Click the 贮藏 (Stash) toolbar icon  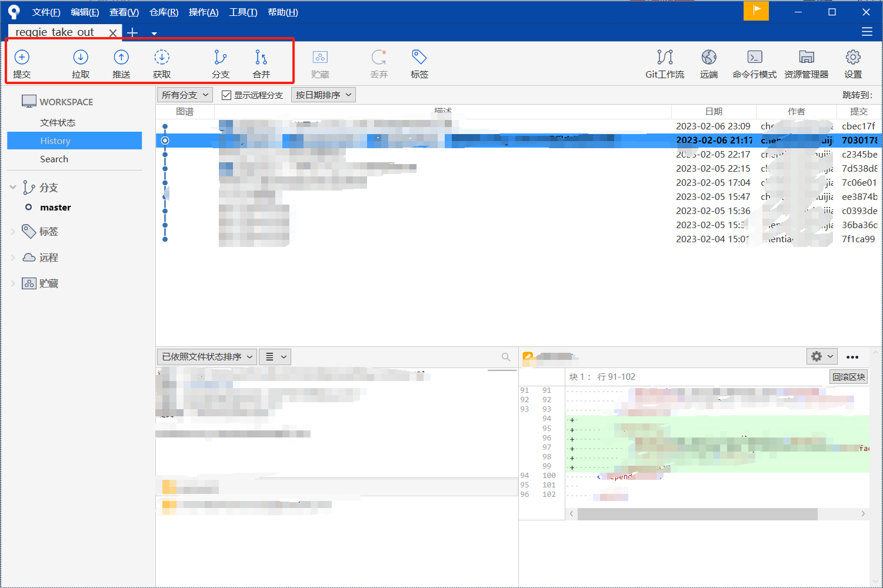tap(320, 57)
